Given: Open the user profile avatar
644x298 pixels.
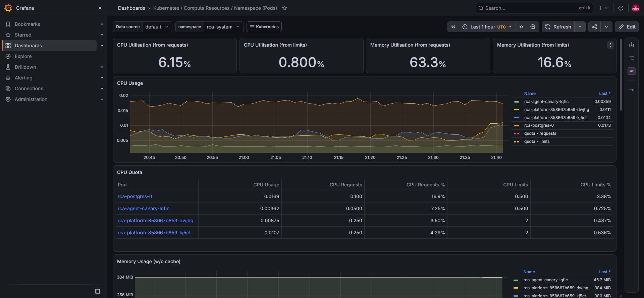Looking at the screenshot, I should 635,8.
